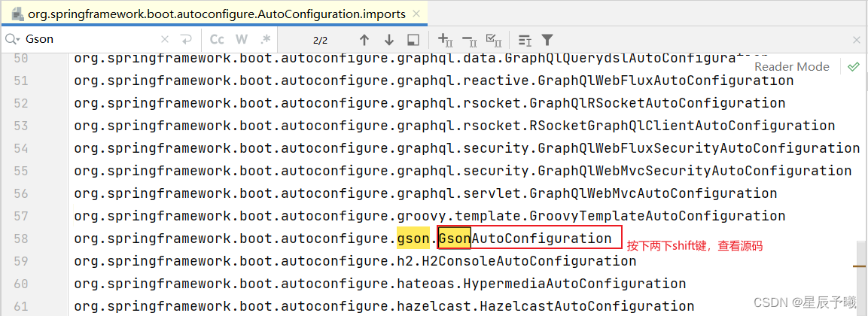
Task: Click GraphQlRSocketAutoConfiguration line 52
Action: [x=657, y=103]
